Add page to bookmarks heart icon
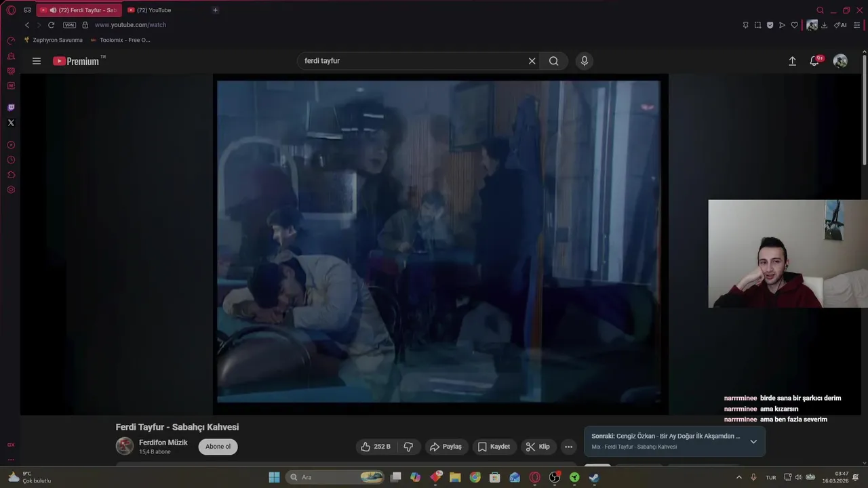 [x=795, y=25]
